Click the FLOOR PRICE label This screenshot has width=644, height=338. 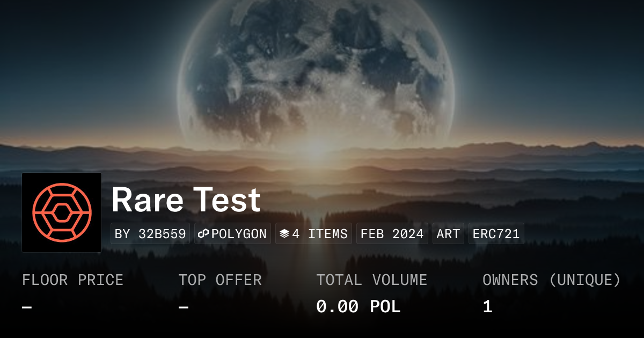click(x=72, y=280)
